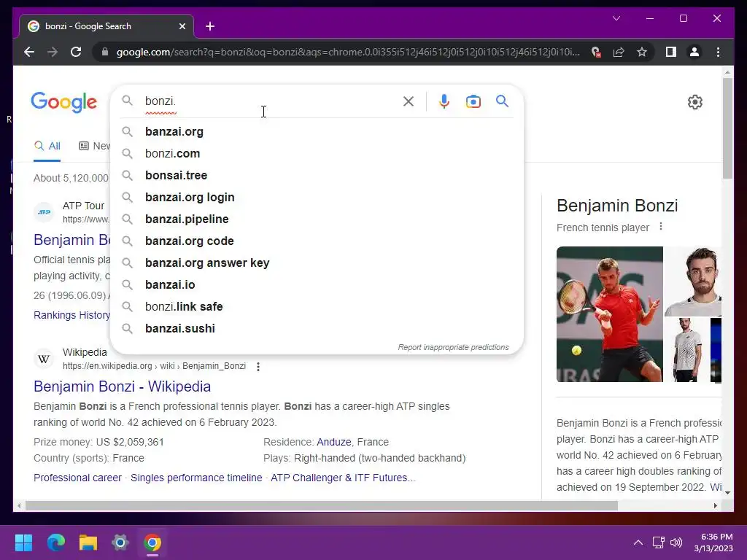Open the Windows Start menu

23,542
